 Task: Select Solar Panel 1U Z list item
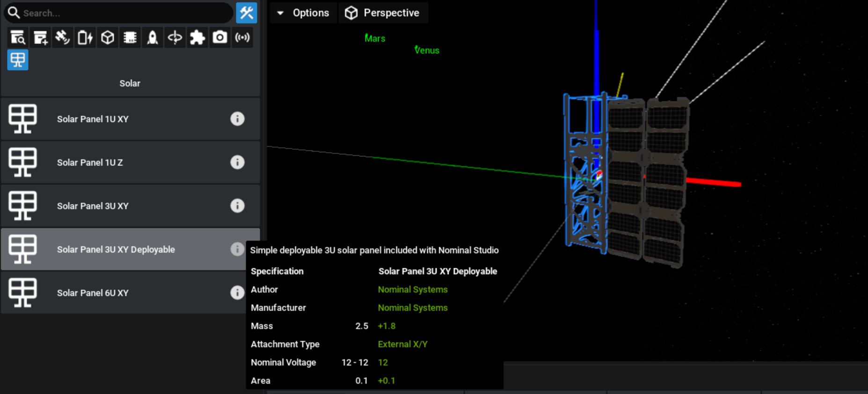point(131,162)
